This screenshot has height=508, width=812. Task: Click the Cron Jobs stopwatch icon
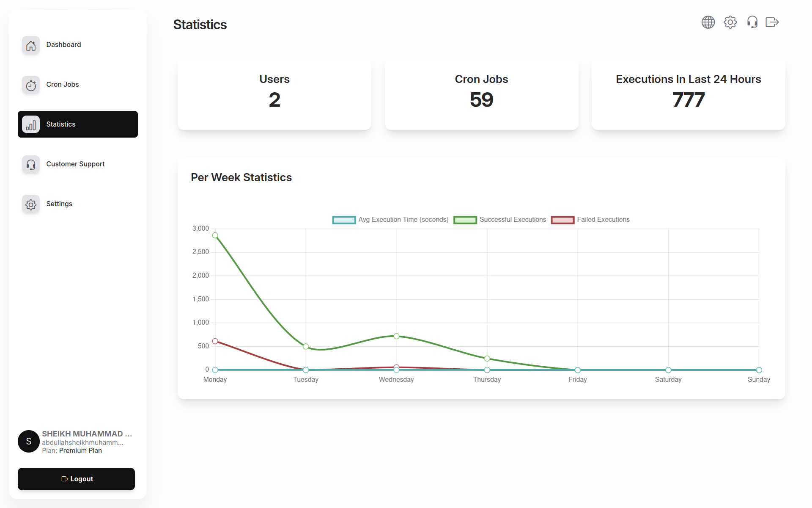(x=31, y=85)
